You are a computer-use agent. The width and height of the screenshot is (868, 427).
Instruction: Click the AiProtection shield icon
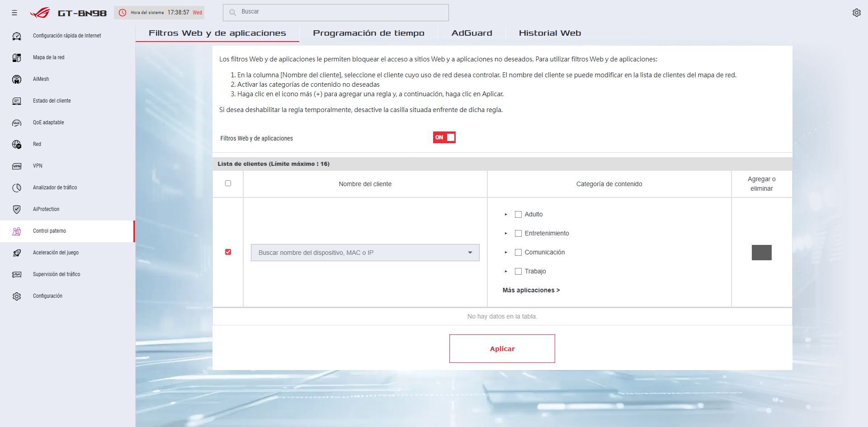tap(17, 209)
